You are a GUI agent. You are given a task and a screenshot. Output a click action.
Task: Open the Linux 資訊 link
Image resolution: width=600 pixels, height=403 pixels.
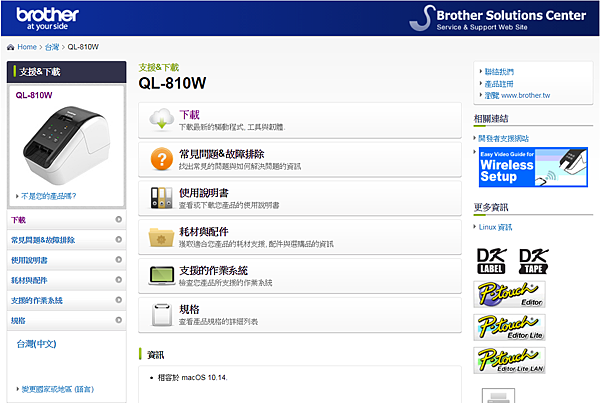495,227
